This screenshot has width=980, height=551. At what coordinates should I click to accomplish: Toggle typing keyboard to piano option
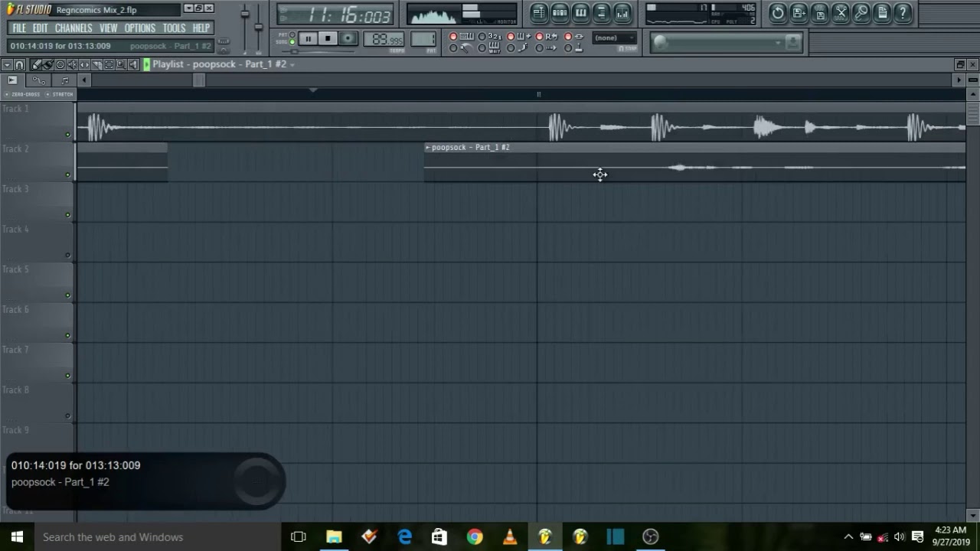pos(453,37)
